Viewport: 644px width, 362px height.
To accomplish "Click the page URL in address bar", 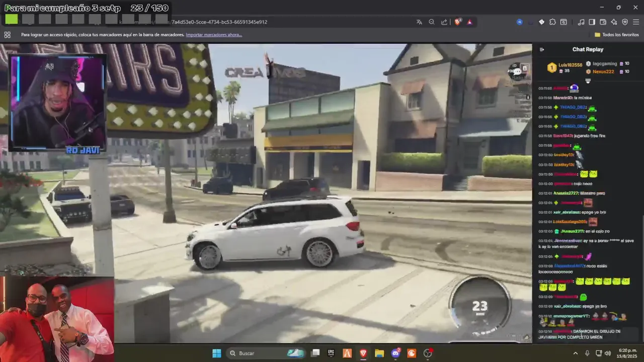I will click(219, 22).
